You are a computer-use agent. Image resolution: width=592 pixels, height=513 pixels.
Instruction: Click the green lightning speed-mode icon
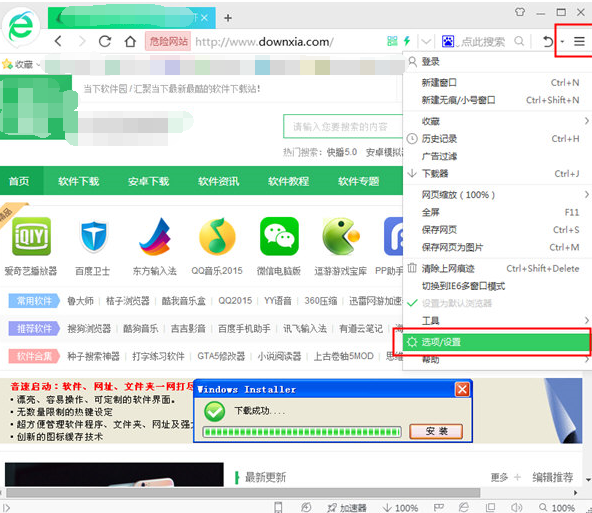tap(407, 41)
